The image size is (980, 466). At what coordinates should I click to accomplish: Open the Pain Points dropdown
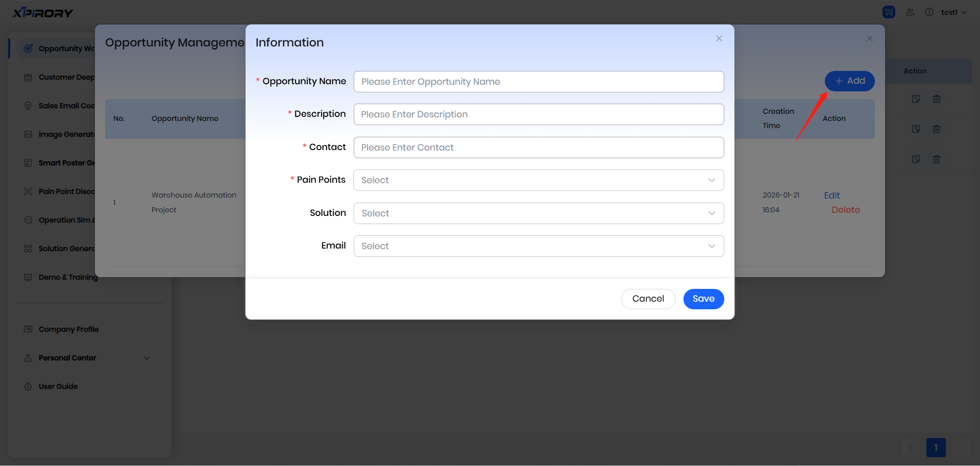coord(538,180)
